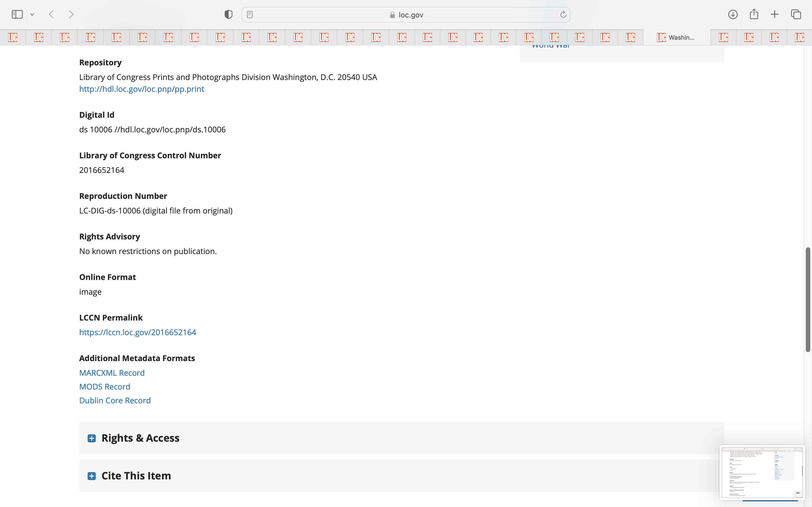This screenshot has height=507, width=812.
Task: Open a new tab with the plus icon
Action: click(775, 14)
